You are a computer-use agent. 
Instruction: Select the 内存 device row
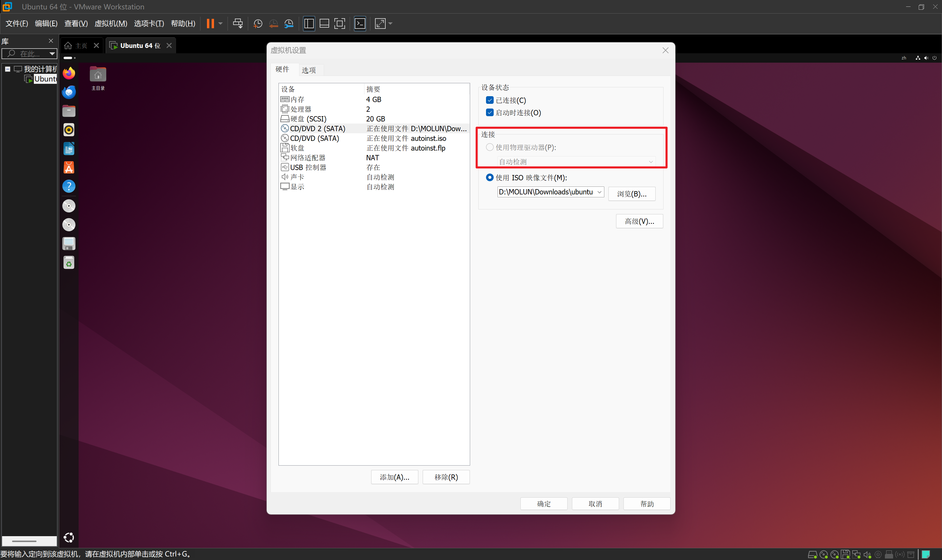[x=374, y=99]
